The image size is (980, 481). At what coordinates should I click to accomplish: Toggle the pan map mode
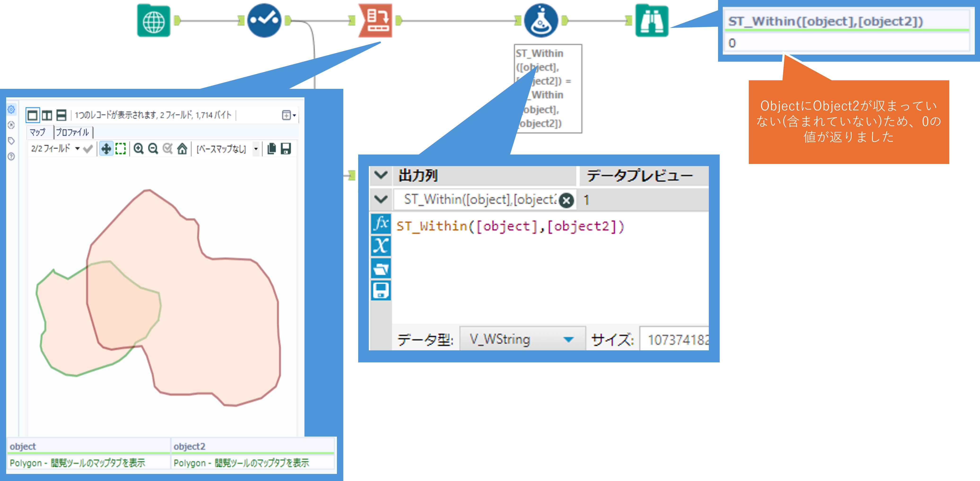tap(106, 149)
